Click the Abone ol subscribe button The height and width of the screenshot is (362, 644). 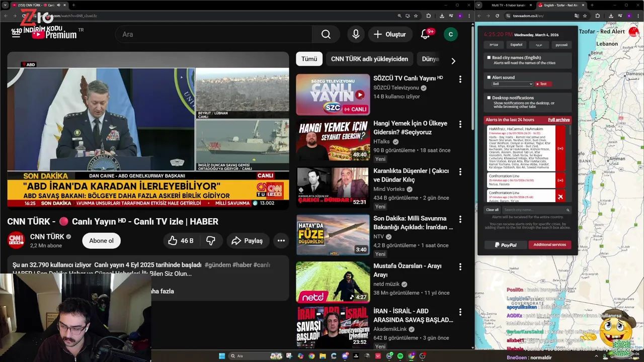101,241
